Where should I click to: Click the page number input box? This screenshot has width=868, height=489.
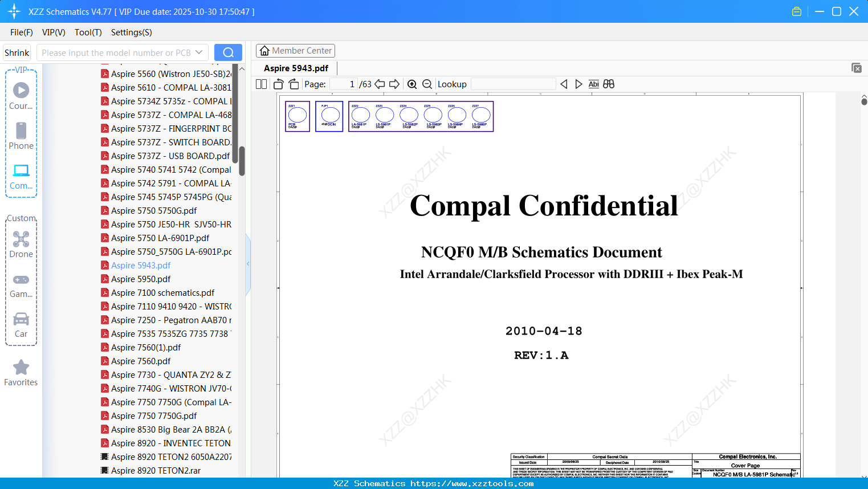344,84
